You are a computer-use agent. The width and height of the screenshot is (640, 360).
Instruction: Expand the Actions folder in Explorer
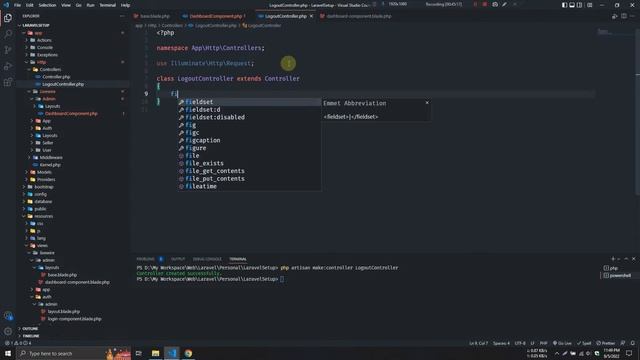point(44,40)
